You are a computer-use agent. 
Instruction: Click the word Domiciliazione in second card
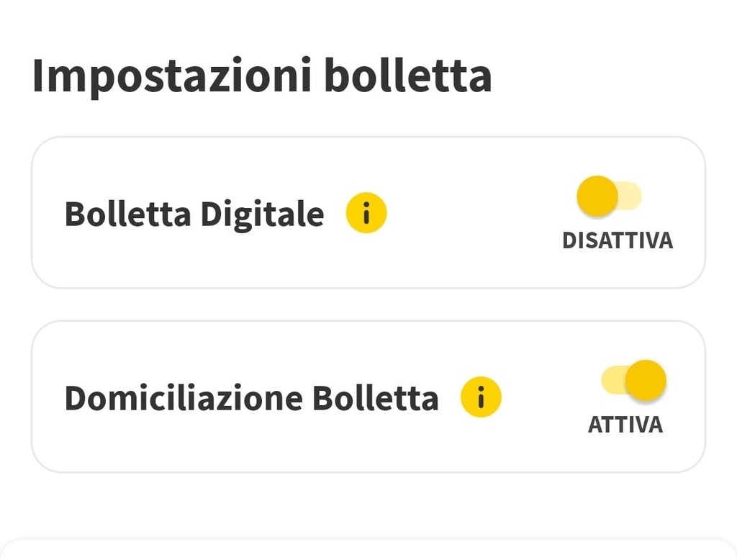pyautogui.click(x=183, y=398)
